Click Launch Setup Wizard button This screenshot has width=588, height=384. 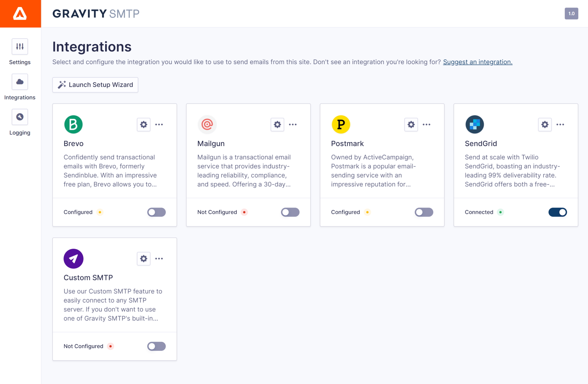tap(95, 85)
